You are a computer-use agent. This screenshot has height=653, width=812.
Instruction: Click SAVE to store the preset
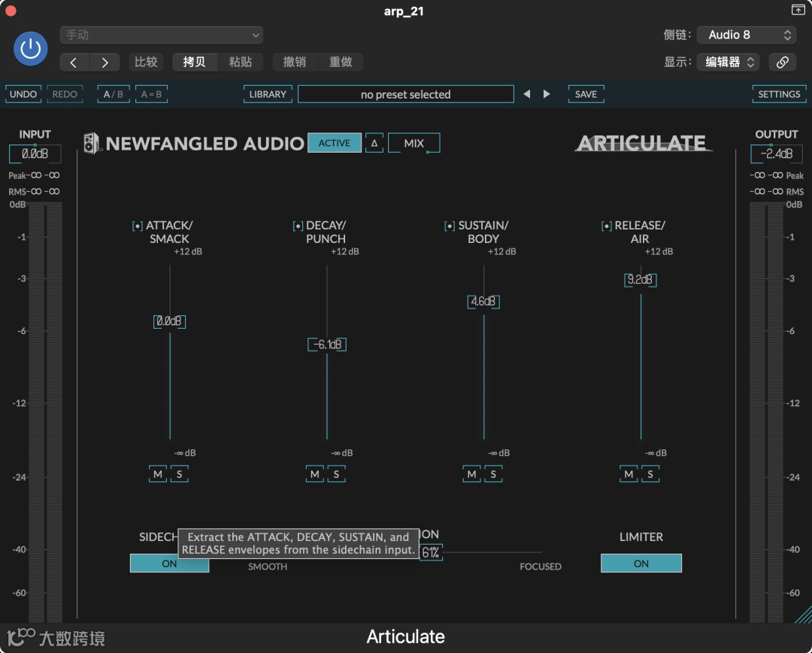(x=586, y=94)
